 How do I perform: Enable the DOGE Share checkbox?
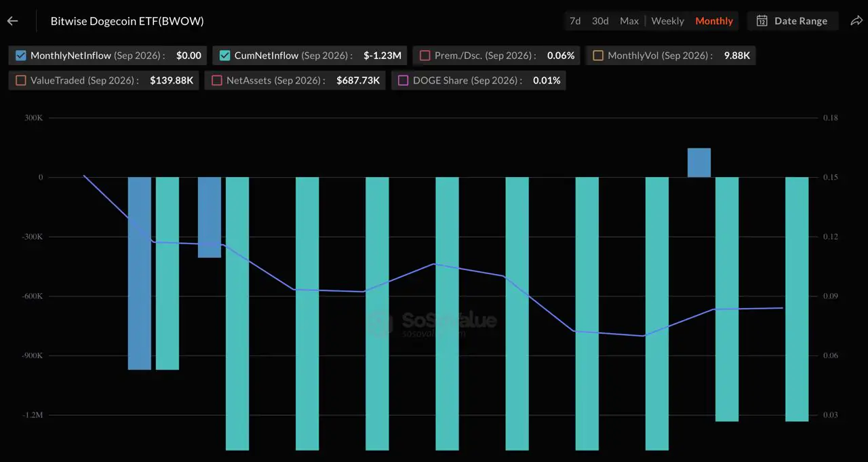pyautogui.click(x=403, y=80)
